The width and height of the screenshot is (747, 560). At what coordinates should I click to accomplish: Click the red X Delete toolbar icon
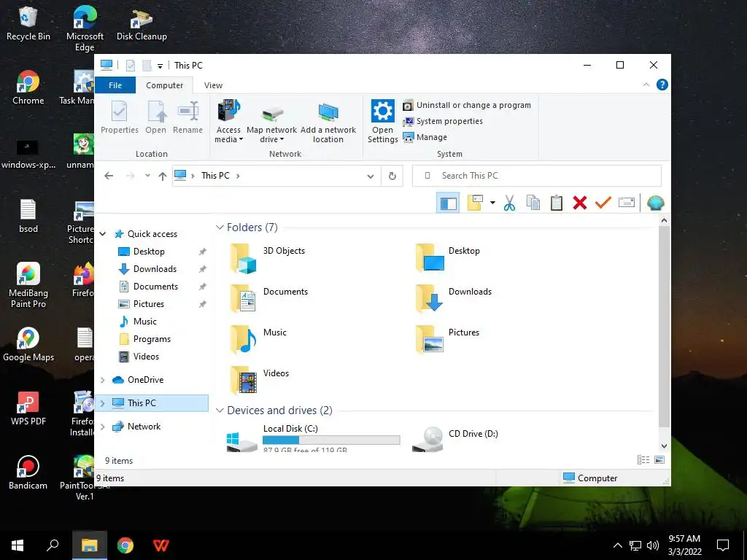tap(580, 203)
